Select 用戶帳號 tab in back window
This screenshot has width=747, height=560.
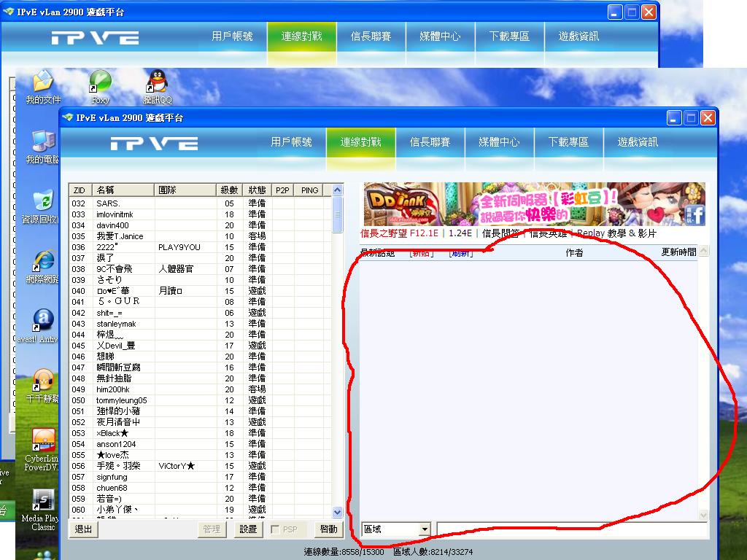point(232,36)
